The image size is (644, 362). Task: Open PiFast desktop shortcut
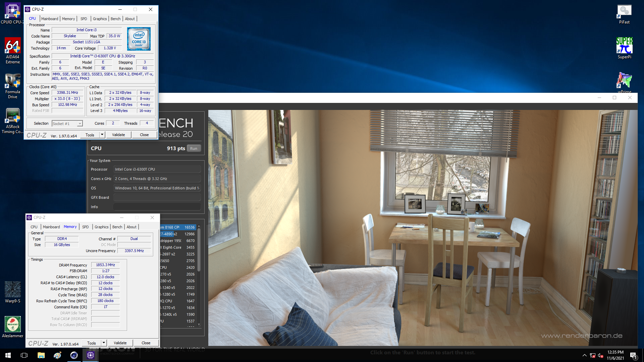(624, 14)
